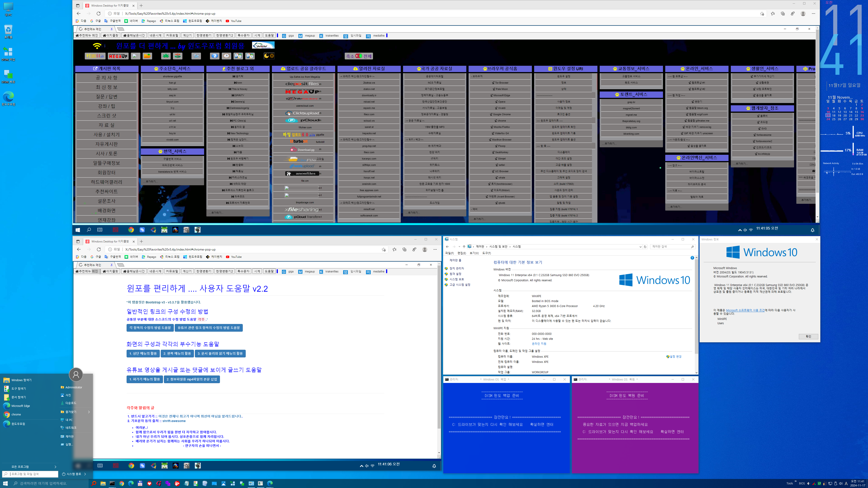The height and width of the screenshot is (488, 868).
Task: Select 계산기 tab in help-page window
Action: tap(187, 271)
